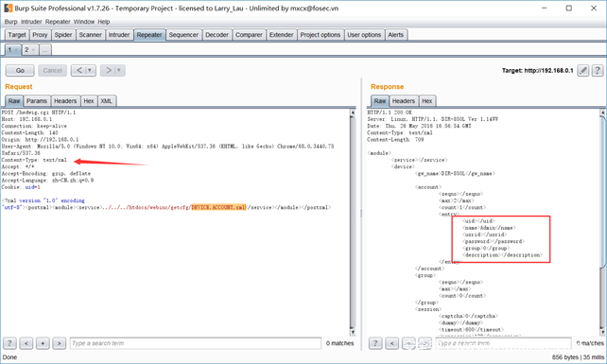The image size is (607, 364).
Task: Click the pencil edit target icon
Action: 583,71
